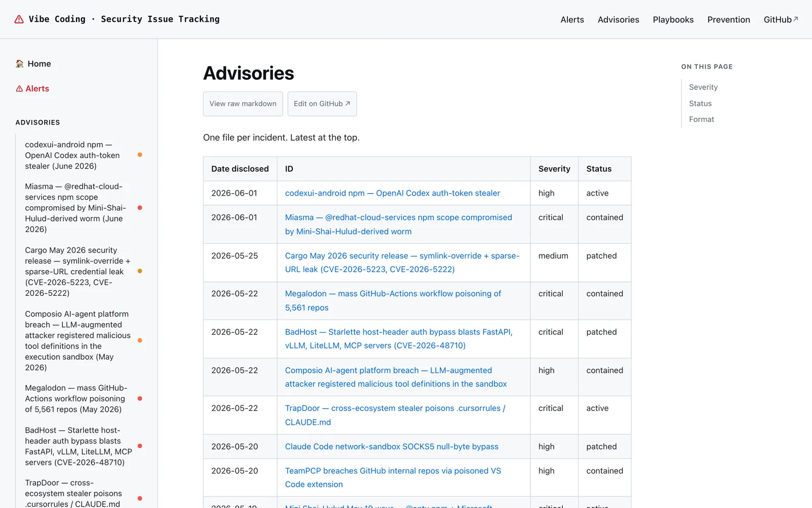This screenshot has height=508, width=812.
Task: Click the Advisories page heading
Action: pos(249,73)
